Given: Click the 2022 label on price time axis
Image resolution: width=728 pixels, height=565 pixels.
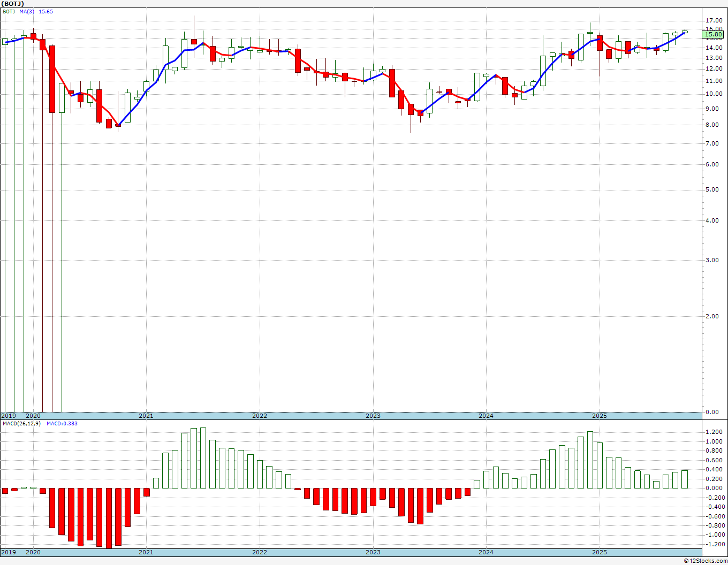Looking at the screenshot, I should click(259, 416).
